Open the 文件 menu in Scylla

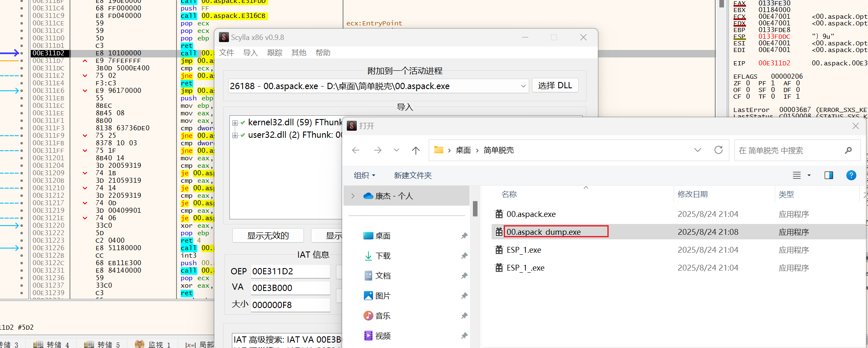pos(226,53)
